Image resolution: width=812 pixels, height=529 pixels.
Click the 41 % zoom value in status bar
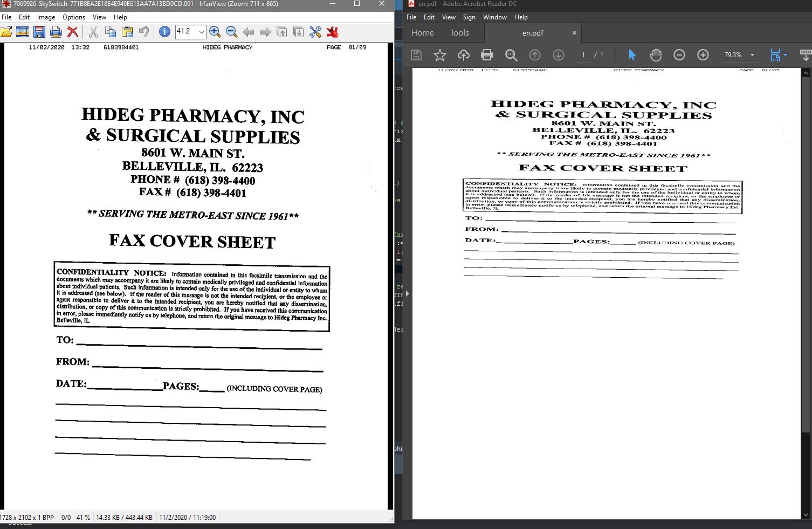coord(83,518)
